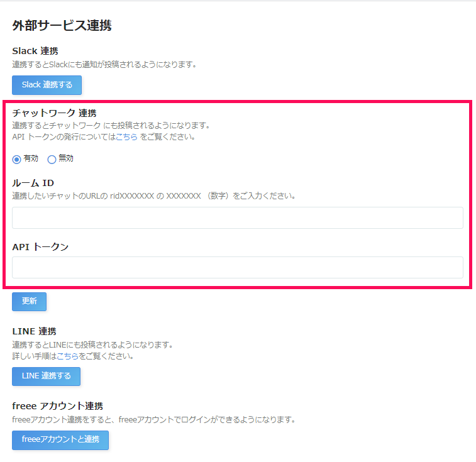Click the チャットワーク 連携 section heading

coord(54,113)
